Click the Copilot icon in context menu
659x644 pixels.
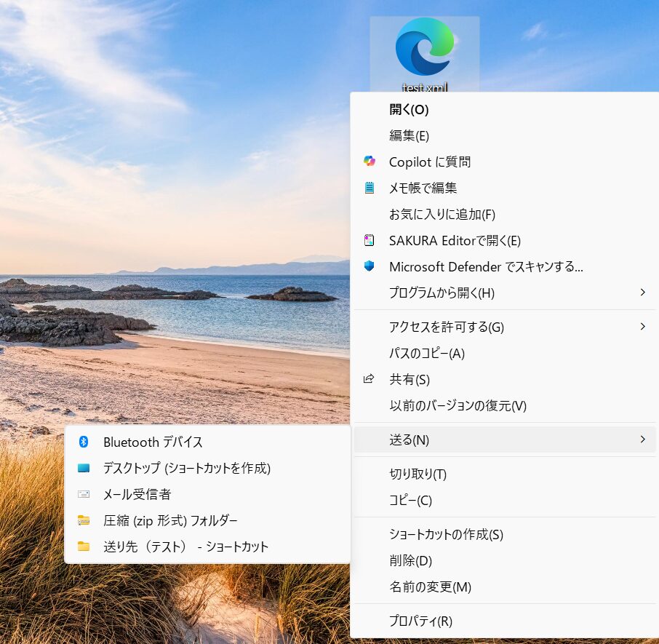pyautogui.click(x=369, y=161)
